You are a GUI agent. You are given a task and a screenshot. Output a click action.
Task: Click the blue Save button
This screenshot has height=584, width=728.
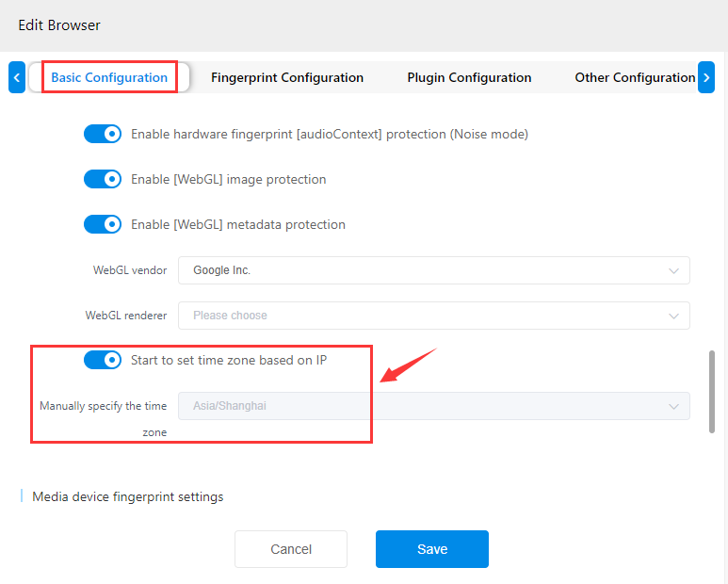click(432, 549)
